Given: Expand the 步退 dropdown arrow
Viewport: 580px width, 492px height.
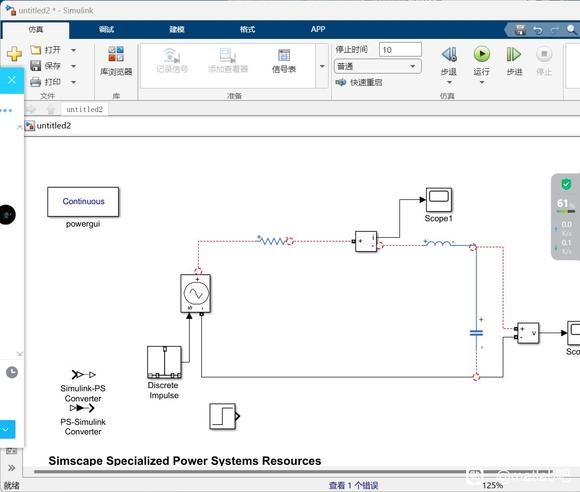Looking at the screenshot, I should click(449, 82).
